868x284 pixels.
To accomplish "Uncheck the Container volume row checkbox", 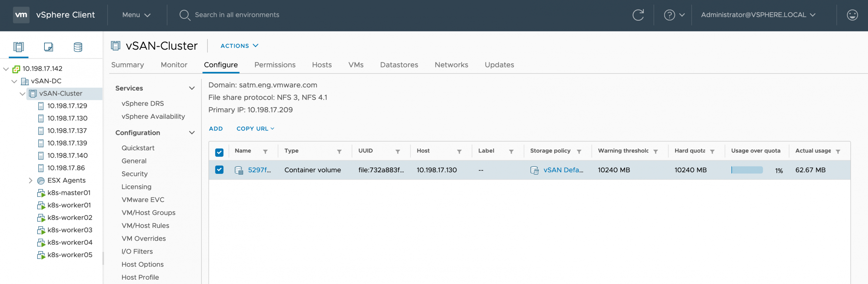I will [x=219, y=169].
